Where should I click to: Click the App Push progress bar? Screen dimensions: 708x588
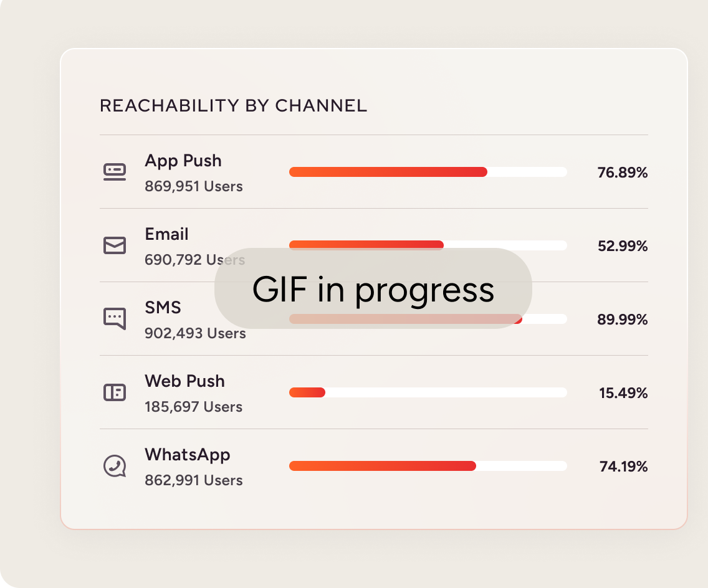428,172
